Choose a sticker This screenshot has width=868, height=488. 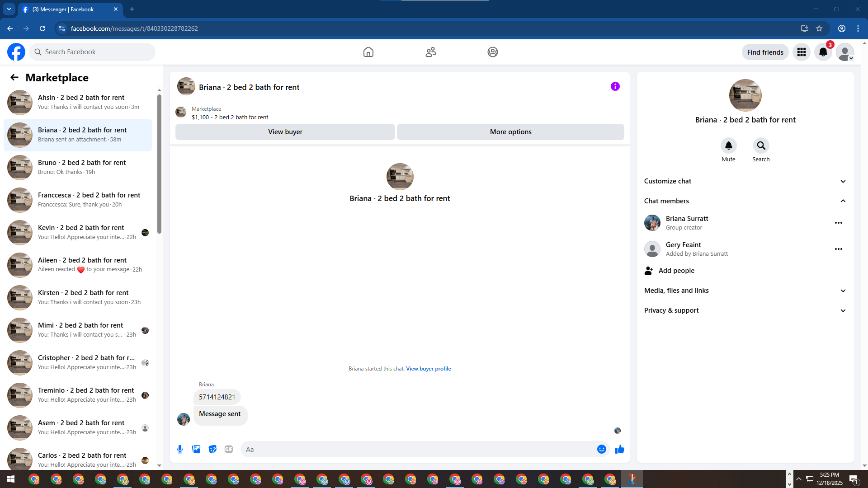coord(212,449)
